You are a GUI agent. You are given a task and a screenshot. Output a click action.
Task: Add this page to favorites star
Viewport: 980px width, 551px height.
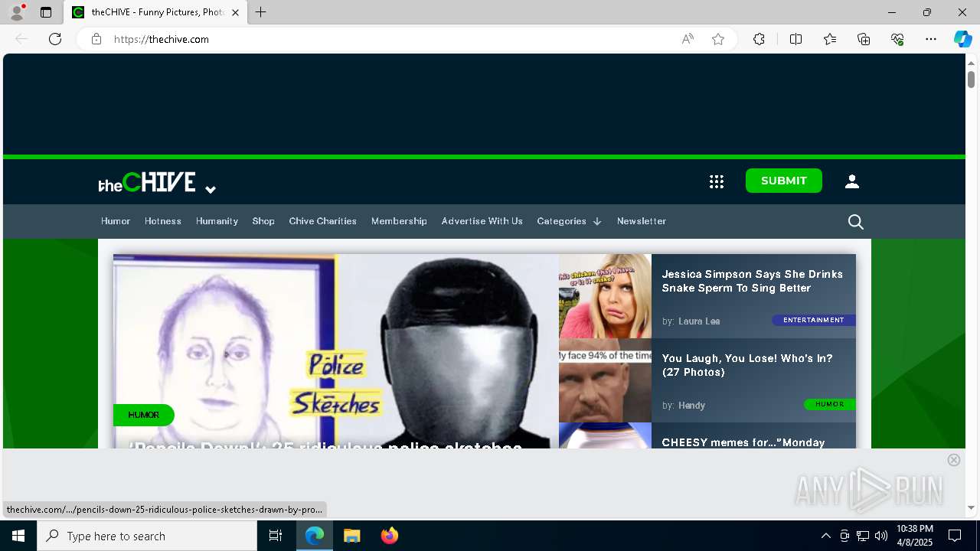tap(718, 39)
